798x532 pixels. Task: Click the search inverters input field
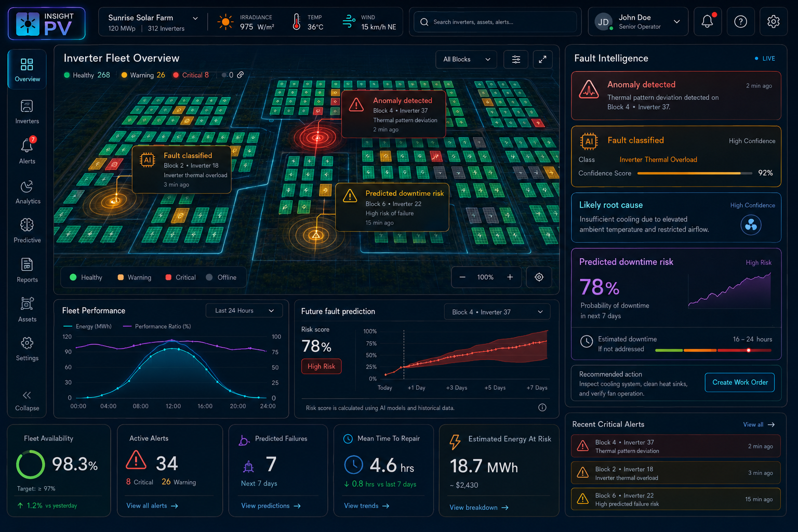point(495,22)
